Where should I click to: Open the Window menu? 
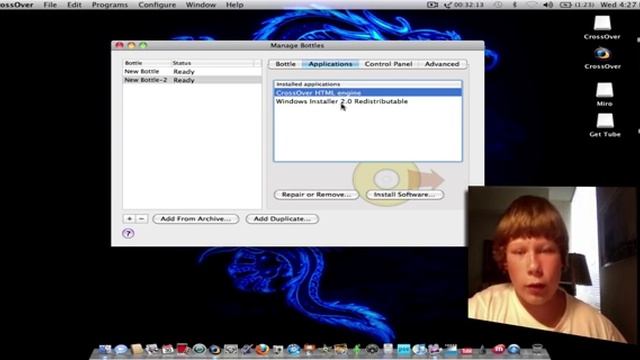click(x=201, y=5)
